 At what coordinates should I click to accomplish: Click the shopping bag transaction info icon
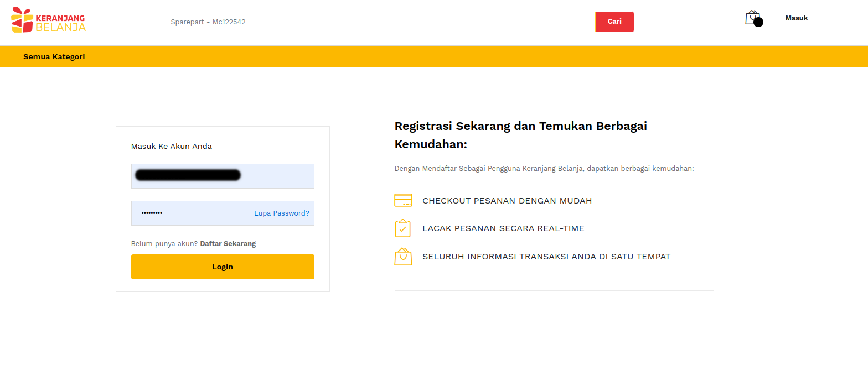click(x=403, y=257)
